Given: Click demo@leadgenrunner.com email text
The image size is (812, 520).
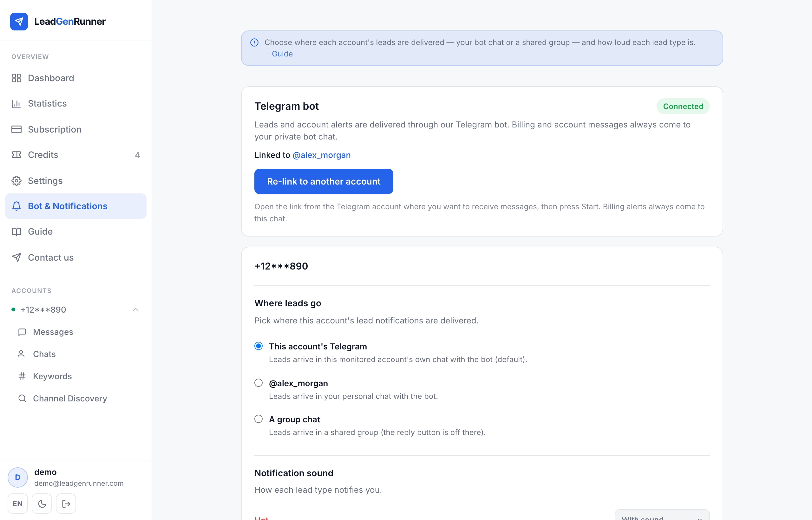Looking at the screenshot, I should pos(79,483).
